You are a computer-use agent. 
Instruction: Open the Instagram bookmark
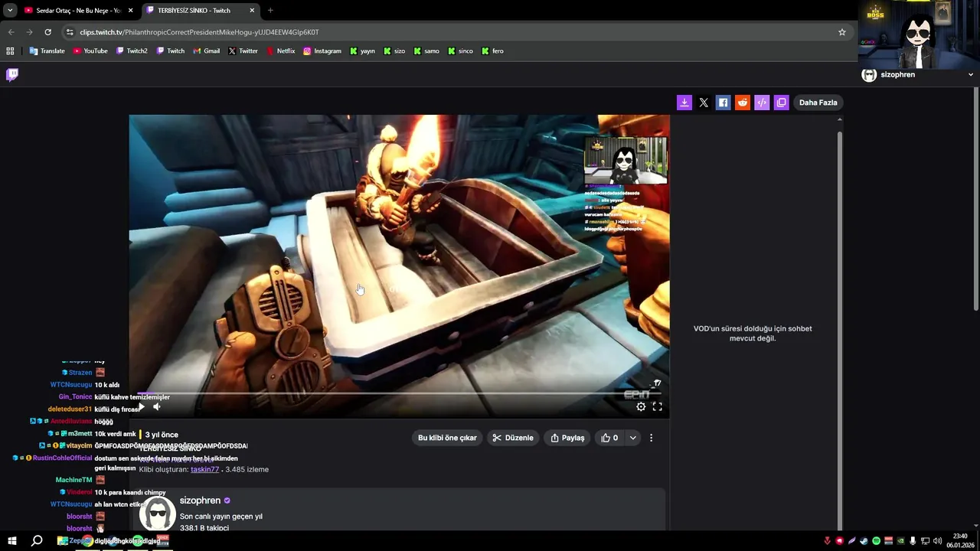tap(322, 51)
